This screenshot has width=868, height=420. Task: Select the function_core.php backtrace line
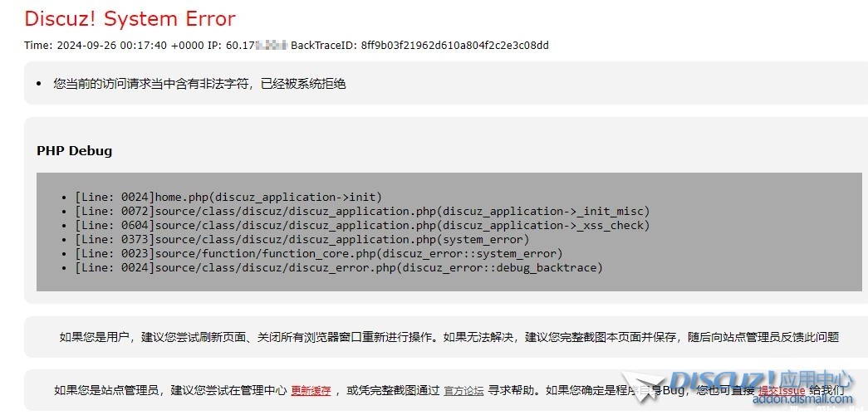(319, 253)
